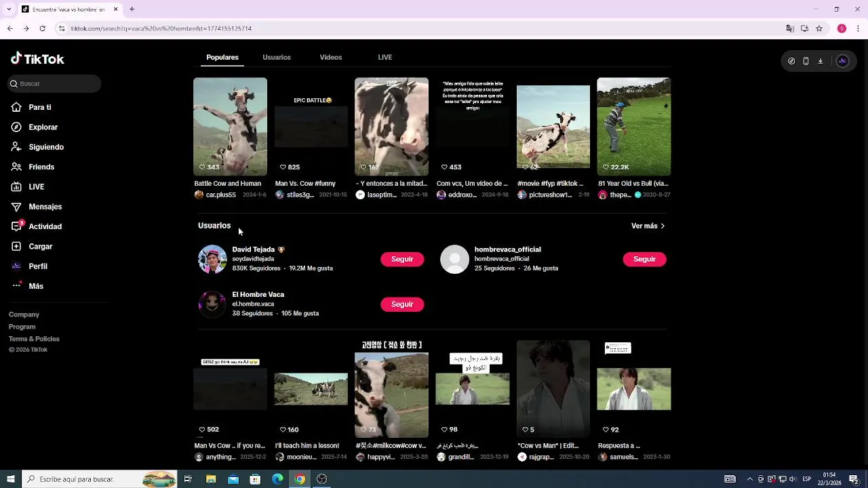The image size is (868, 488).
Task: Follow El Hombre Vaca with Seguir button
Action: (402, 304)
